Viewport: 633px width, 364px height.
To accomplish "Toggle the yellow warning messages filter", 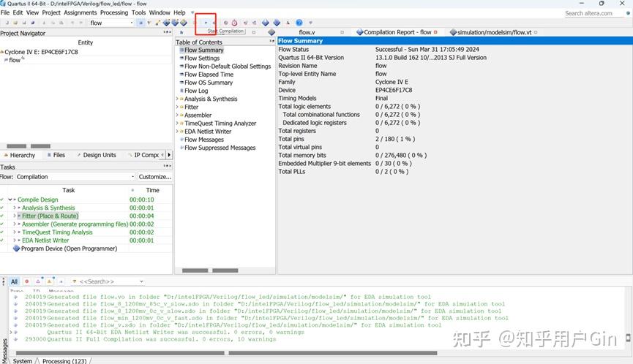I will click(49, 281).
